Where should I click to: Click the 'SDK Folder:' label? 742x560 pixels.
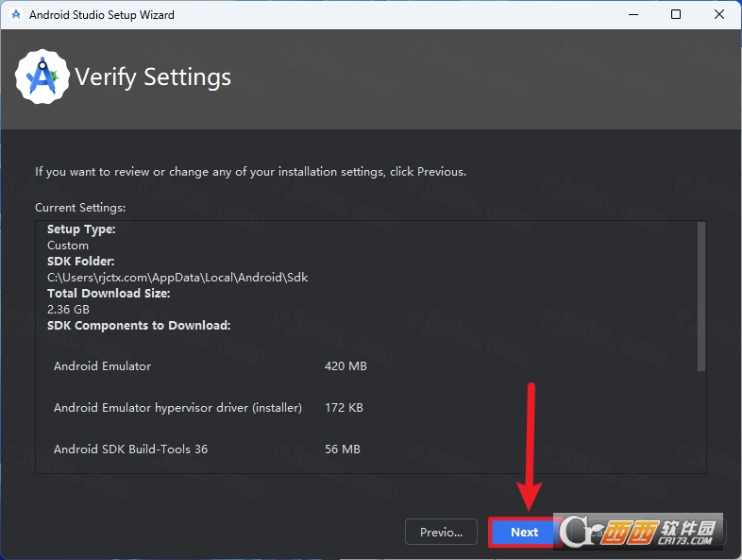tap(80, 262)
